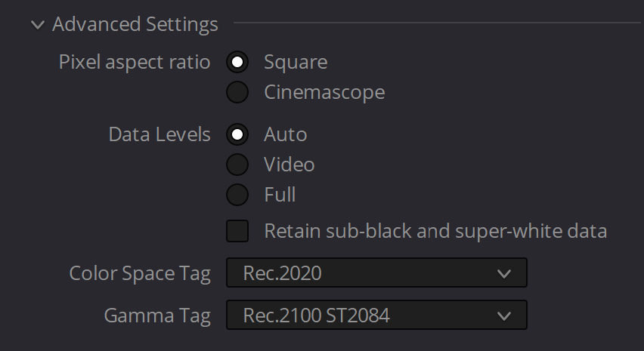Open the Color Space Tag Rec.2020 dropdown
The height and width of the screenshot is (351, 644).
pyautogui.click(x=376, y=272)
